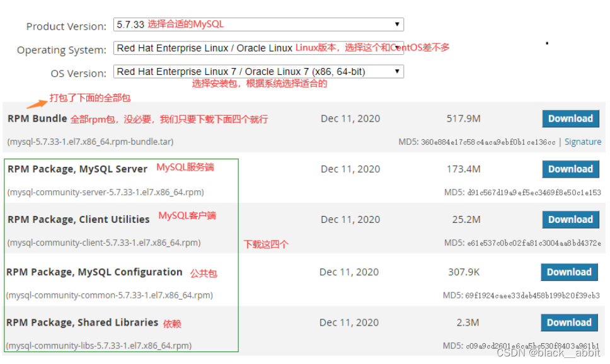Click the RPM Package, MySQL Server title
The image size is (610, 364).
click(76, 168)
